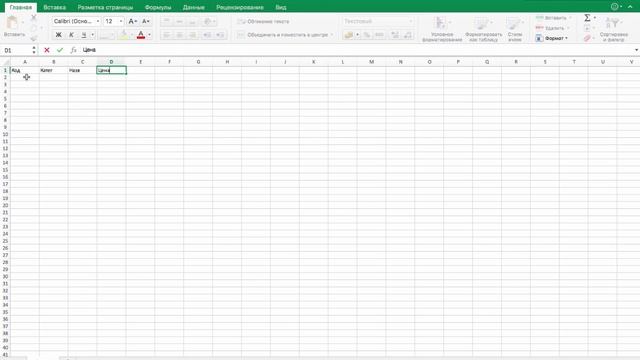The height and width of the screenshot is (360, 640).
Task: Click the center alignment icon
Action: (x=180, y=35)
